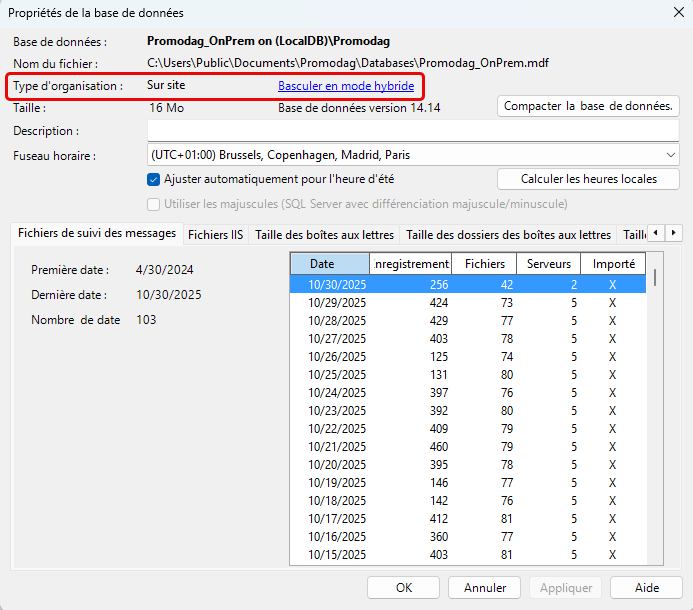Viewport: 693px width, 610px height.
Task: Open 'Taille des boîtes aux lettres' tab
Action: point(324,235)
